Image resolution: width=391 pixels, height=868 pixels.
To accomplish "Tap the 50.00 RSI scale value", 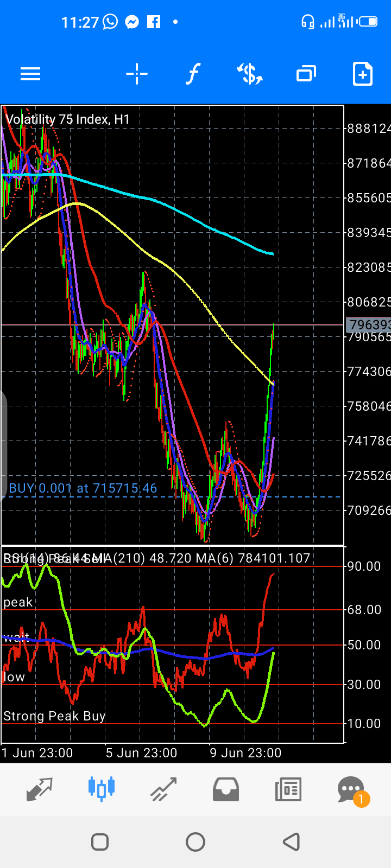I will pyautogui.click(x=364, y=645).
